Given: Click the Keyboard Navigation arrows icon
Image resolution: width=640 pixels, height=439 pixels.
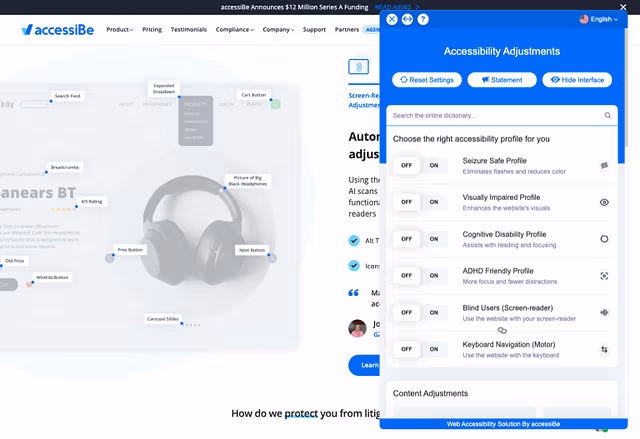Looking at the screenshot, I should pos(604,349).
